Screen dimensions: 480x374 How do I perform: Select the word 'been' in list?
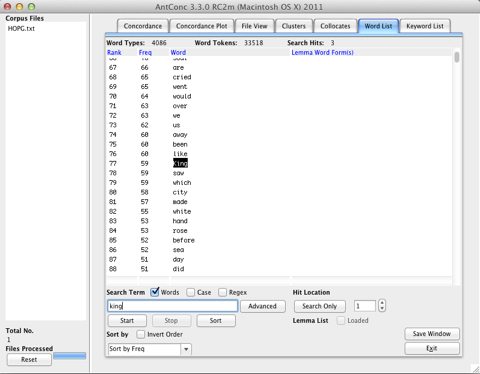[180, 144]
